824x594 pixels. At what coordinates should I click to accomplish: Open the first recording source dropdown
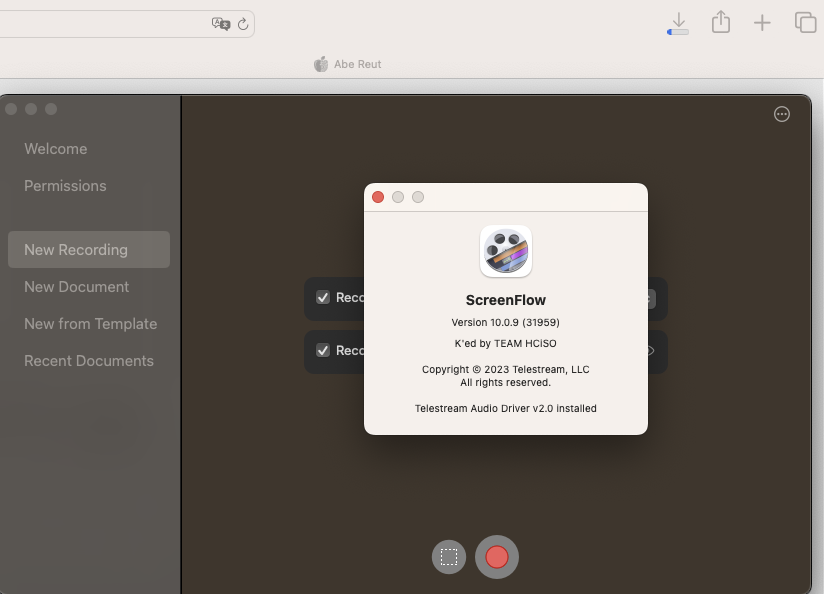651,298
